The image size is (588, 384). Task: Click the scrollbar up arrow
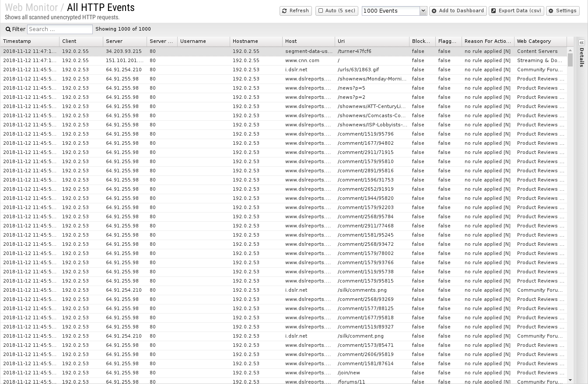[x=570, y=50]
